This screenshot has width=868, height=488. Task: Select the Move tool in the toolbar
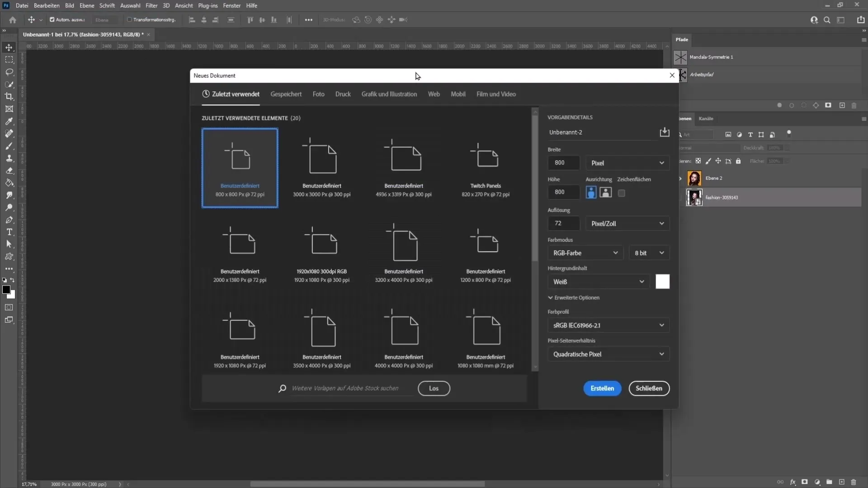click(9, 47)
